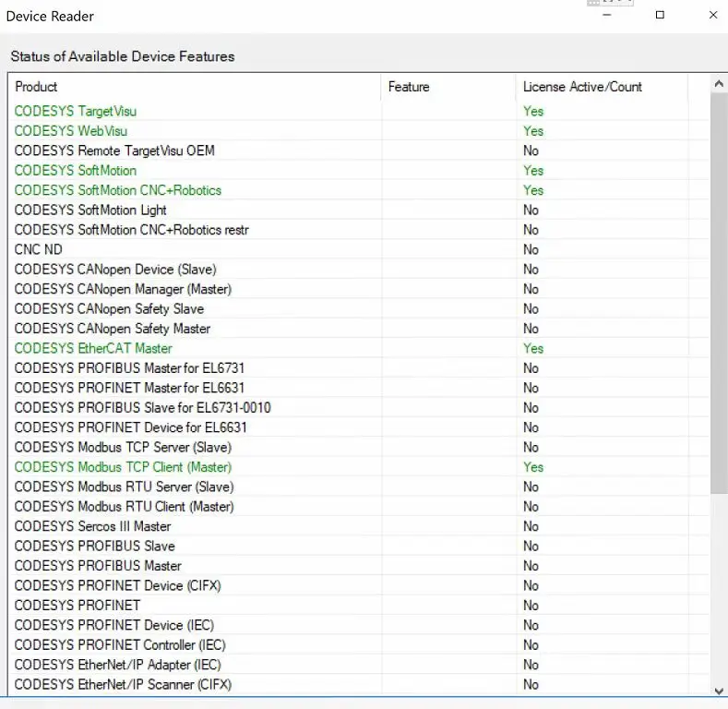Sort by the Feature column header

448,87
